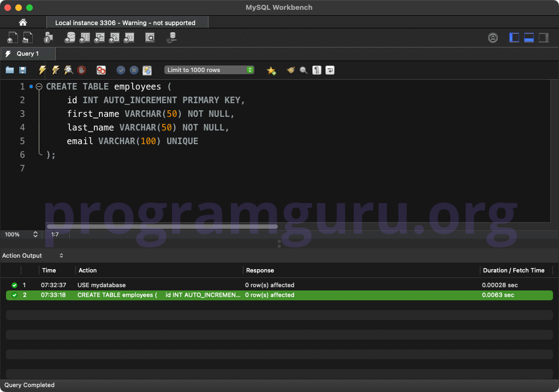Change the 100% zoom stepper
Viewport: 559px width, 392px height.
point(35,234)
